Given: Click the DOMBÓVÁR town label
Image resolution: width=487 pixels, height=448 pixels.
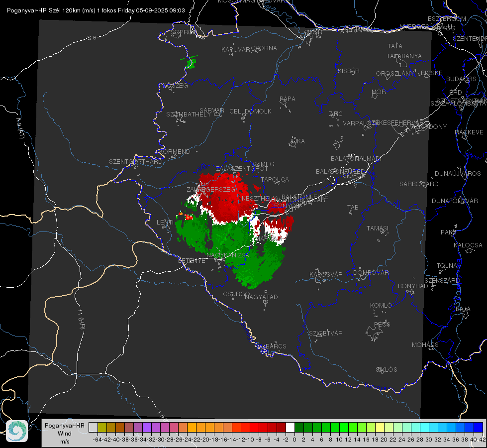Looking at the screenshot, I should coord(371,273).
